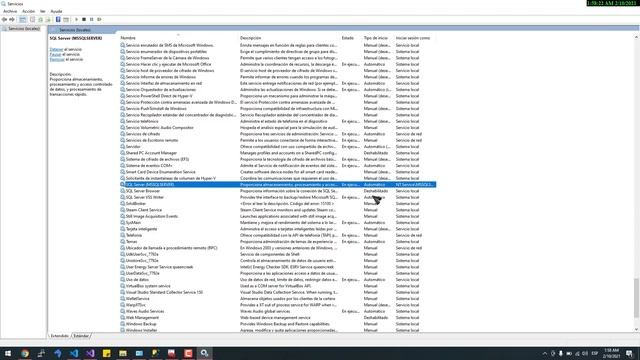Click the Reiniciar el servicio link

pos(57,60)
